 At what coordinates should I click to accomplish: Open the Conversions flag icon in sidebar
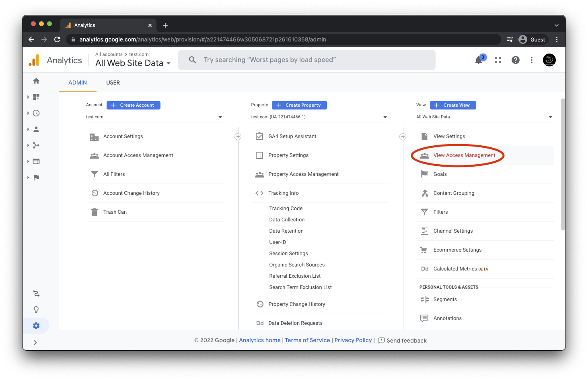(36, 178)
